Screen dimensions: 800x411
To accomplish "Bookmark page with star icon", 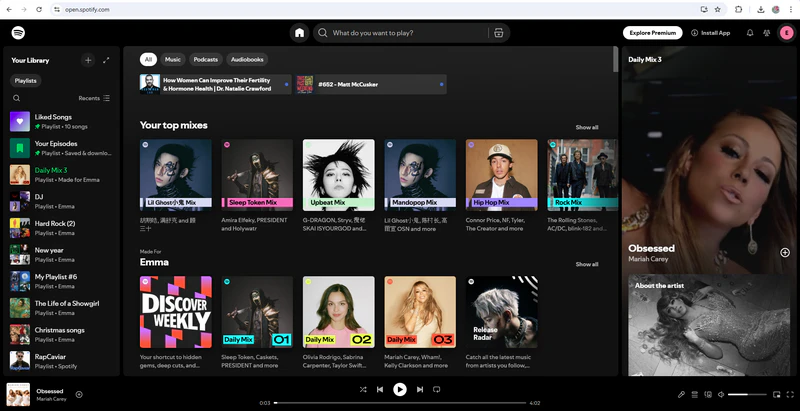I will click(717, 9).
